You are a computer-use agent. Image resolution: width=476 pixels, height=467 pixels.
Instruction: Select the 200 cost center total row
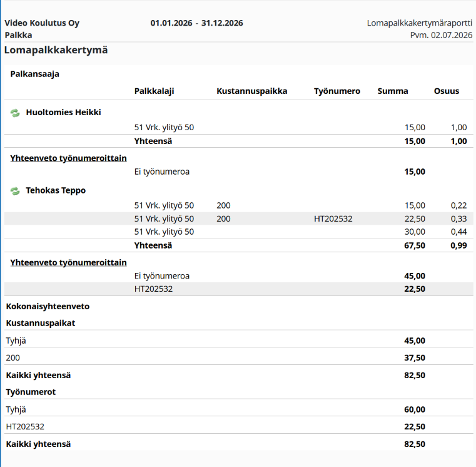click(238, 357)
